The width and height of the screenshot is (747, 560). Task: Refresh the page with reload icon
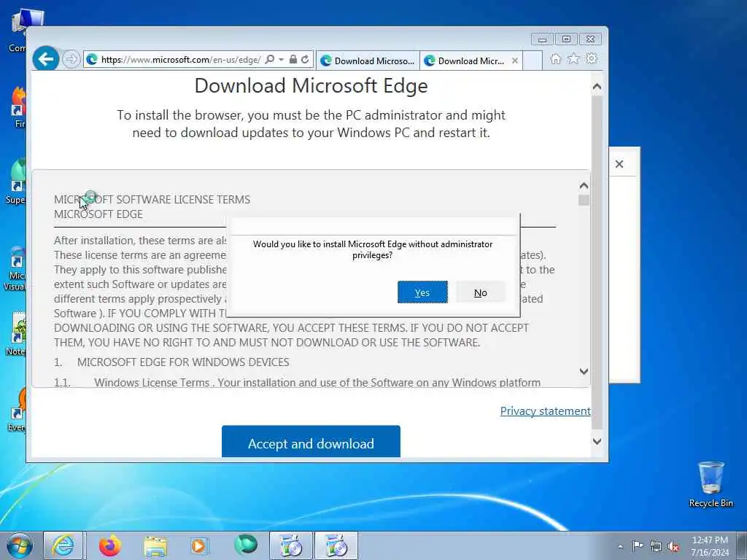point(305,59)
